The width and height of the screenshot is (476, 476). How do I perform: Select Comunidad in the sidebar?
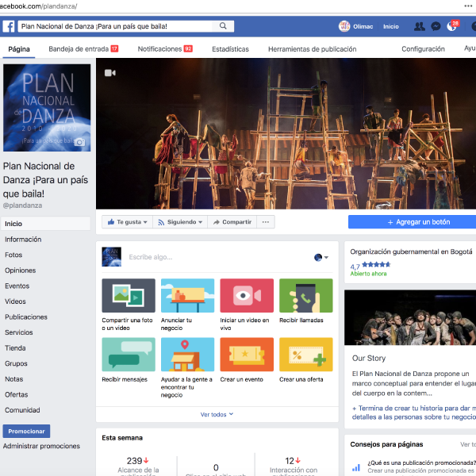[22, 410]
